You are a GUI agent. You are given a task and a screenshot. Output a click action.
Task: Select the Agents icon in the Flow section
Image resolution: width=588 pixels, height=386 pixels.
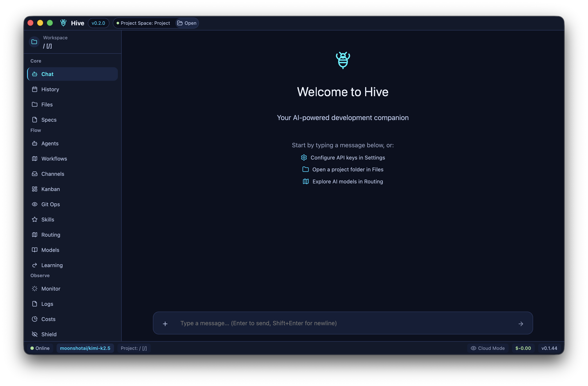35,143
